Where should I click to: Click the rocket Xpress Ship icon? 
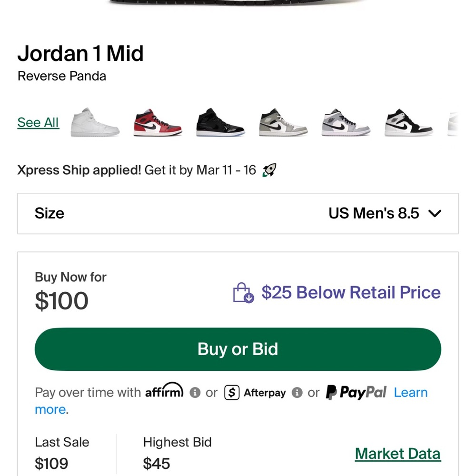tap(269, 170)
